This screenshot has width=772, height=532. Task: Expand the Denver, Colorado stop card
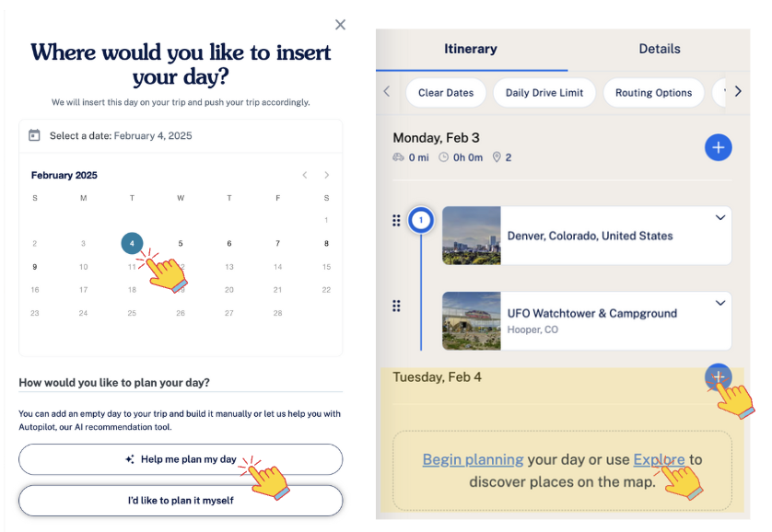pyautogui.click(x=719, y=218)
